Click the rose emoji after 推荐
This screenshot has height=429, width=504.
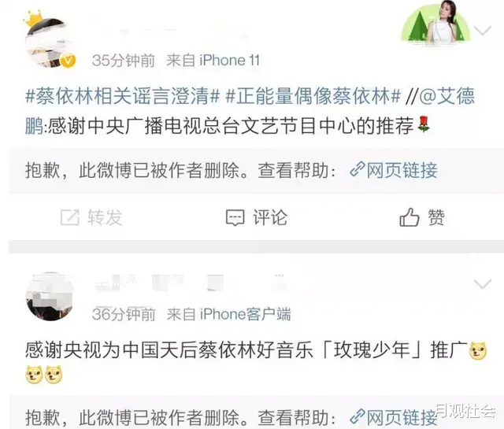[x=424, y=124]
